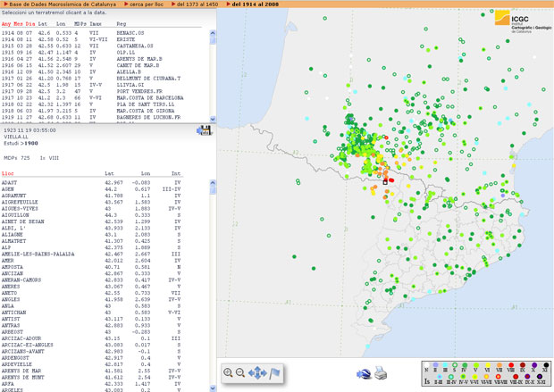The height and width of the screenshot is (392, 554).
Task: Click the epicenter square marker on map
Action: pos(385,182)
